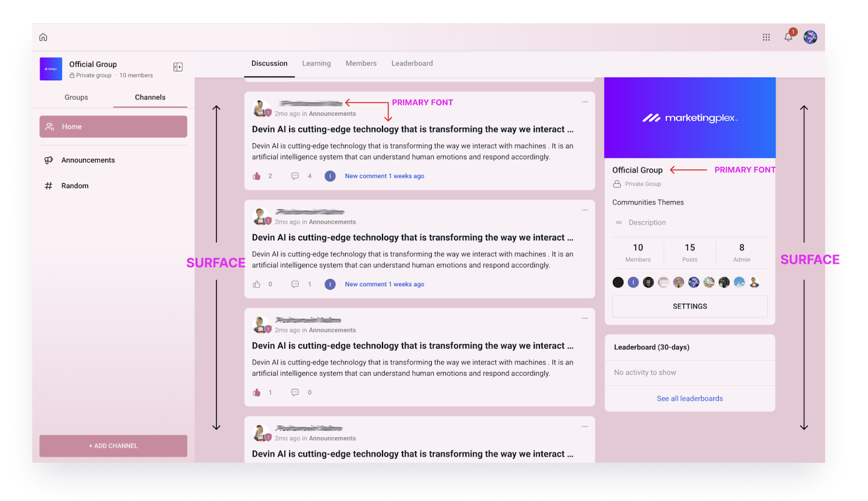Open the SETTINGS button
The height and width of the screenshot is (501, 868).
point(690,306)
